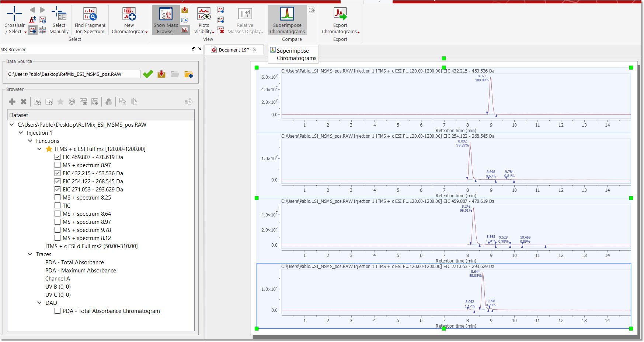Click the red download arrow beside Show Mass Browser

tap(185, 10)
